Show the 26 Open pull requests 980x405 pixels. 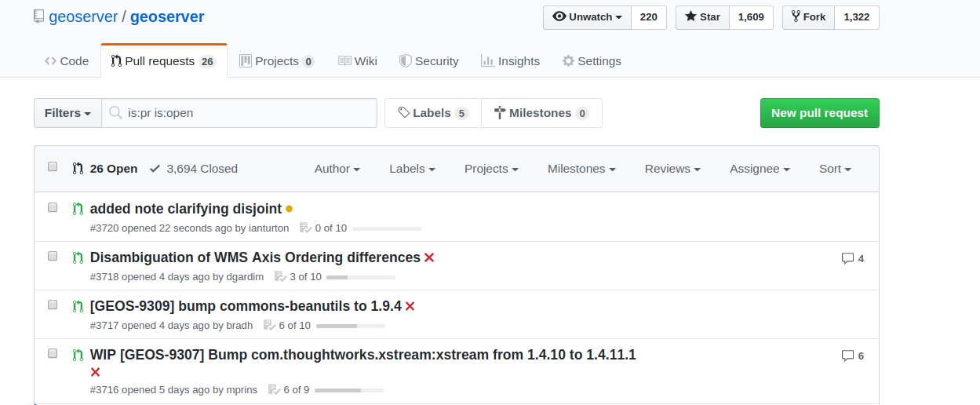coord(105,169)
